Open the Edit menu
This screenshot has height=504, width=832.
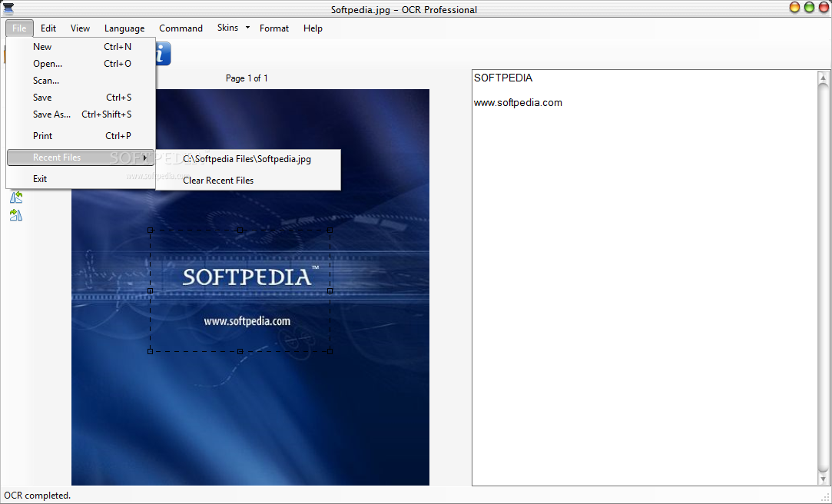[48, 28]
